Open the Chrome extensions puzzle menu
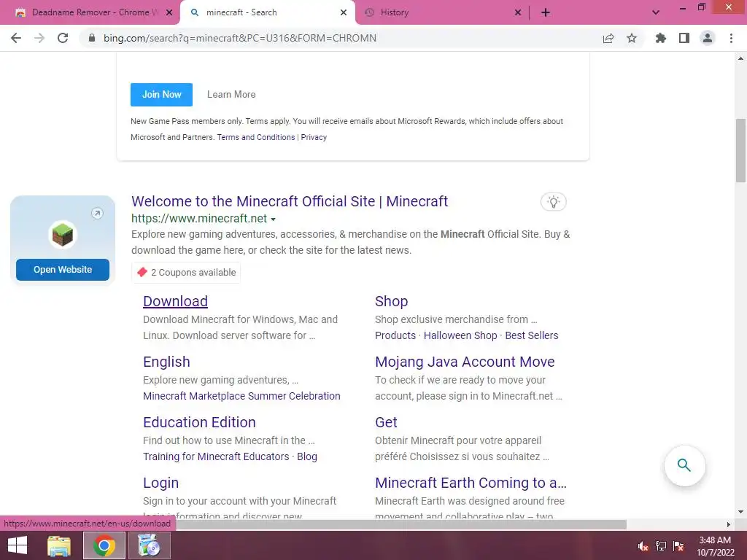The height and width of the screenshot is (560, 747). pyautogui.click(x=661, y=38)
